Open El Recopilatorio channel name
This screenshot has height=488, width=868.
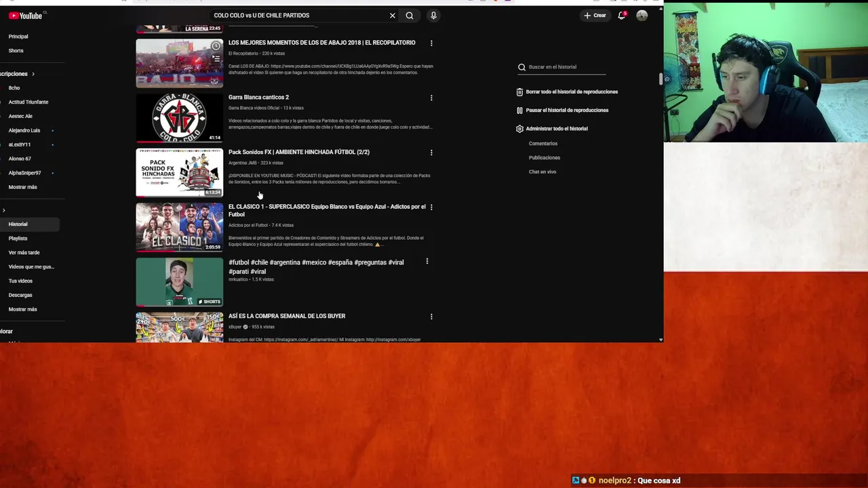[243, 54]
